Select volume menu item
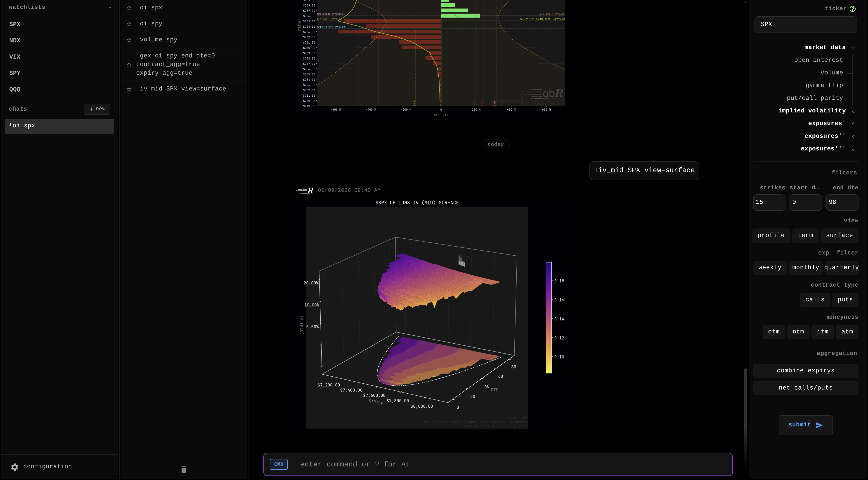This screenshot has height=480, width=868. (x=831, y=72)
